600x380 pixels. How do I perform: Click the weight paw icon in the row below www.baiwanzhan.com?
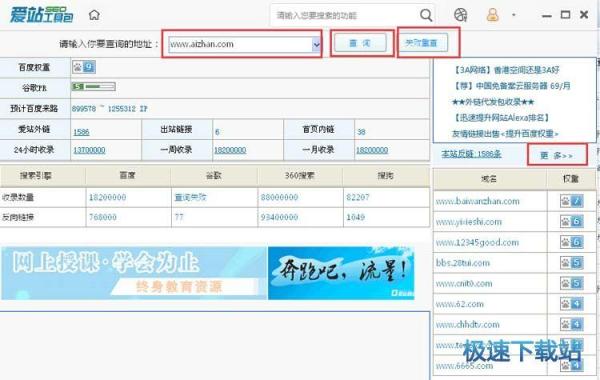click(571, 222)
